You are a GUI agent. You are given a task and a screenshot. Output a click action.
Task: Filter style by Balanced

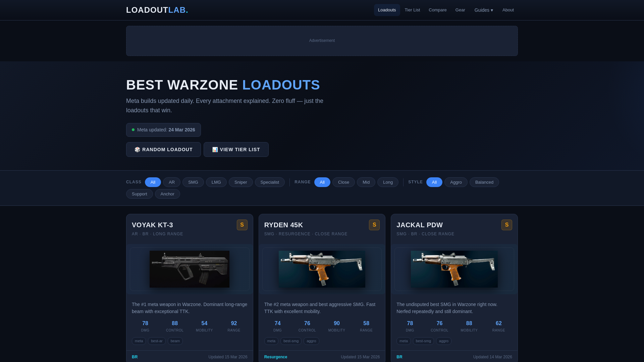click(x=484, y=182)
